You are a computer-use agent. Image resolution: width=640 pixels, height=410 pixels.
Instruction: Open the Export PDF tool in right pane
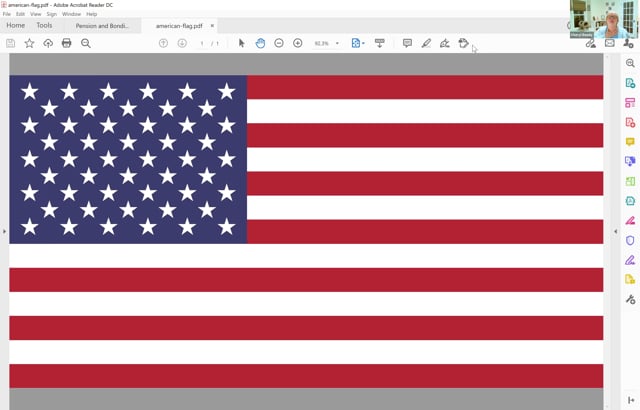coord(630,83)
